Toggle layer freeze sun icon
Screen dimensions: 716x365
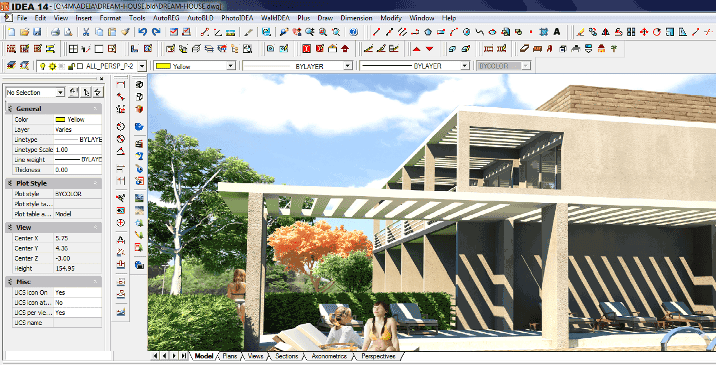52,66
